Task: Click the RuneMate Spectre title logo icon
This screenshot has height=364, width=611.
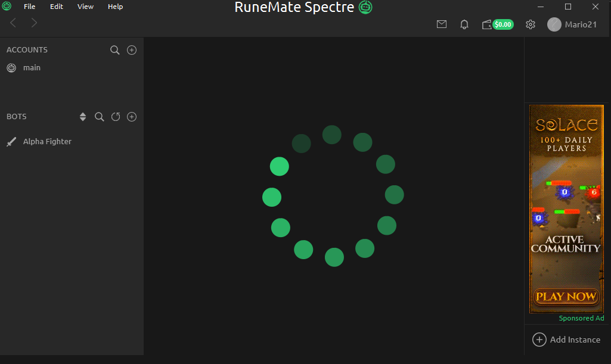Action: pyautogui.click(x=365, y=7)
